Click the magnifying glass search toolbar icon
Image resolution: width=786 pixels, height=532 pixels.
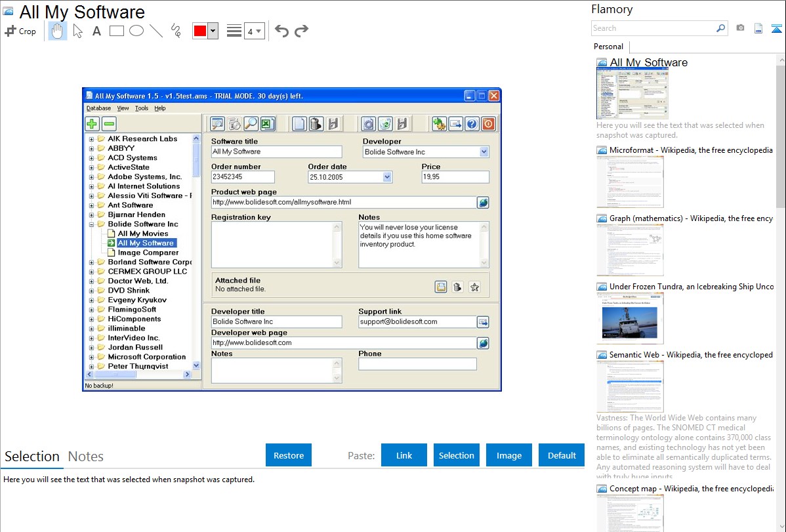click(251, 124)
